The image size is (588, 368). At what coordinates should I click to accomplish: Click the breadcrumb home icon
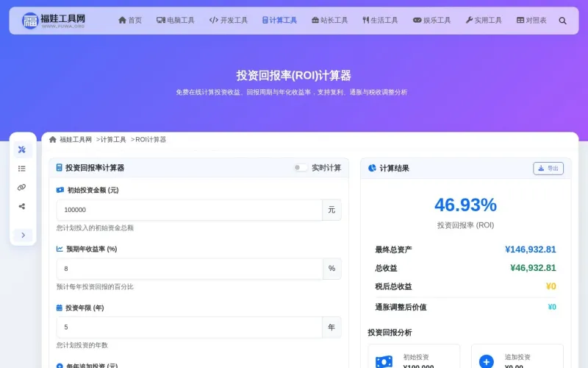click(52, 140)
